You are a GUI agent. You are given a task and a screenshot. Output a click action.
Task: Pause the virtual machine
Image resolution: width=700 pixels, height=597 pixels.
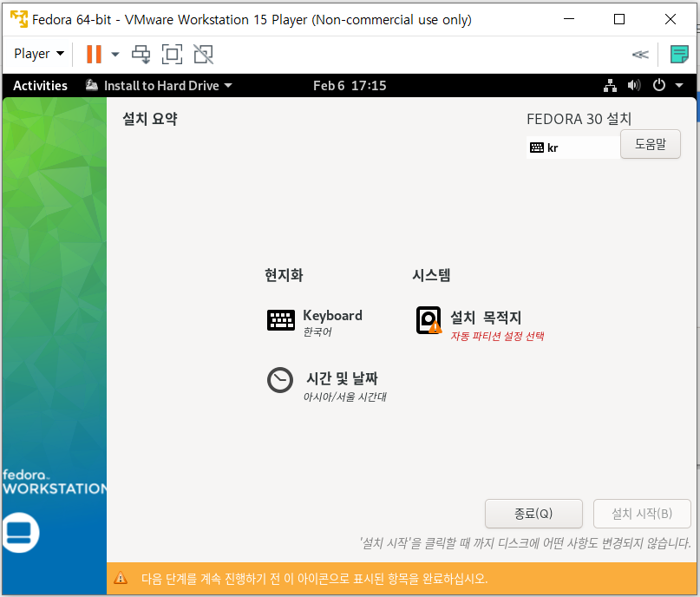click(94, 54)
